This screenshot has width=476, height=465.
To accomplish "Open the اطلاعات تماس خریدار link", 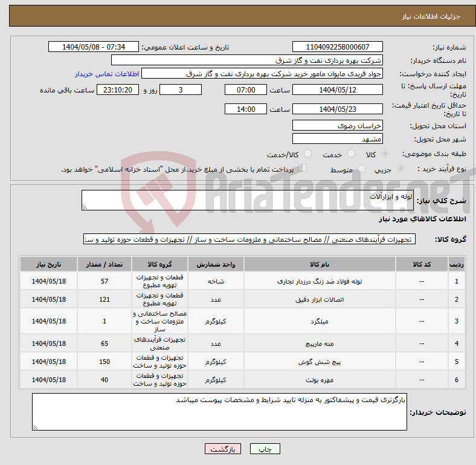I will coord(107,74).
